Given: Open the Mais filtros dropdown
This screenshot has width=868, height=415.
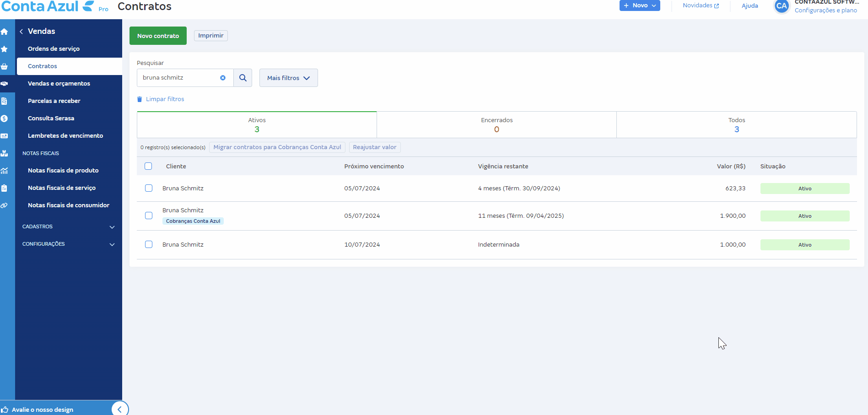Looking at the screenshot, I should [x=289, y=78].
